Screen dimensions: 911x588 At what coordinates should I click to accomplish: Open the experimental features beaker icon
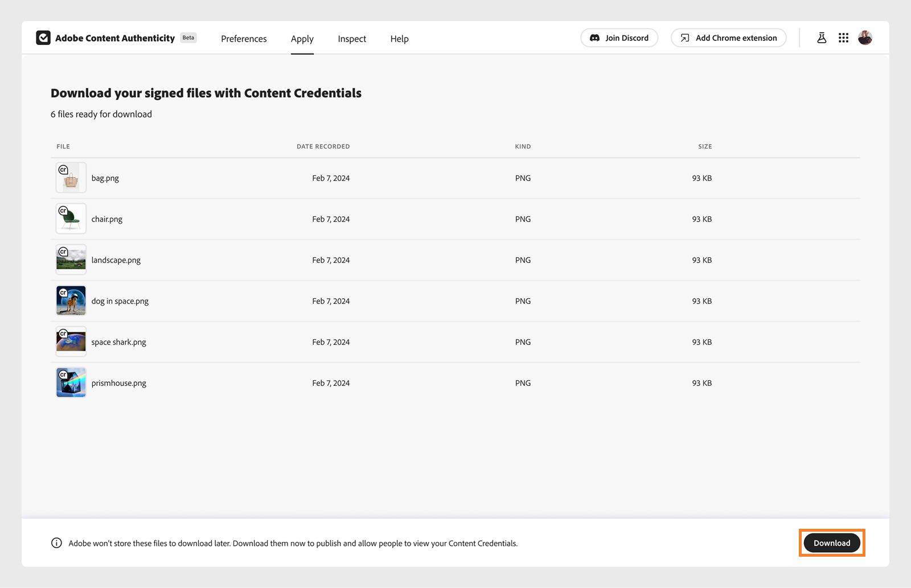tap(822, 38)
